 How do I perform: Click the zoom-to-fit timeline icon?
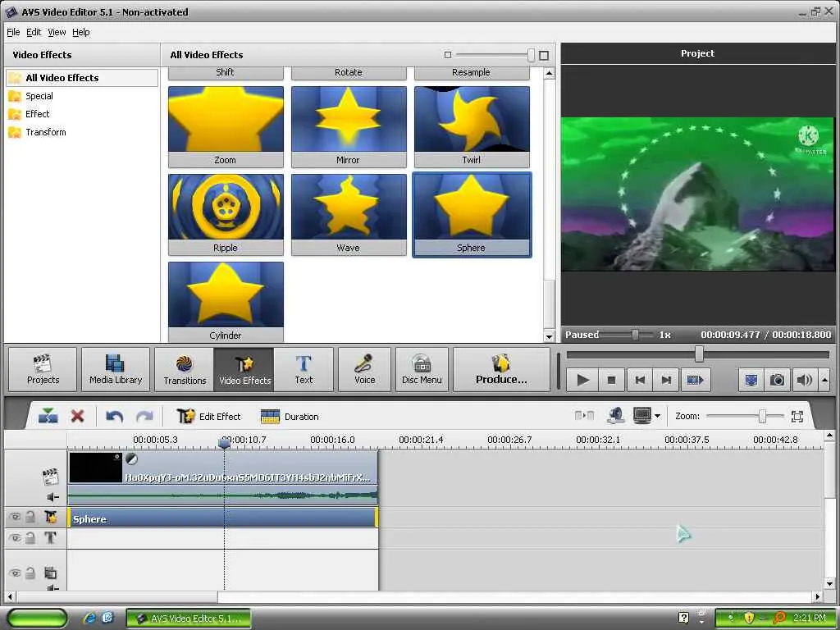[797, 416]
